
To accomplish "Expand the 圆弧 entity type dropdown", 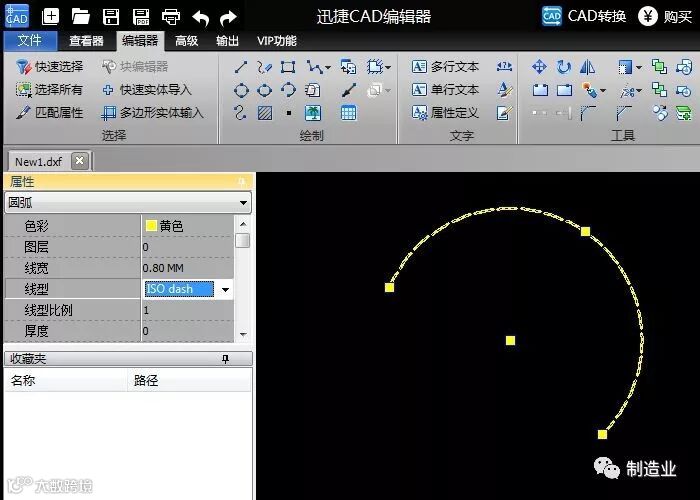I will 243,203.
